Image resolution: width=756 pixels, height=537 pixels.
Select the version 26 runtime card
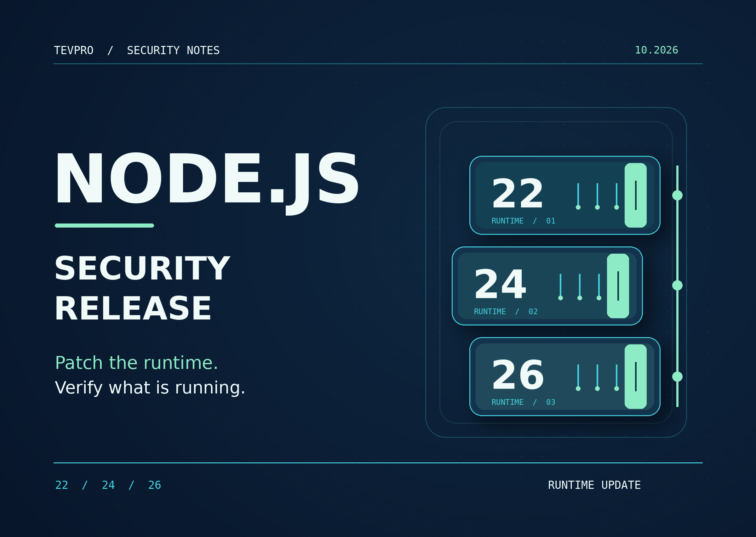565,377
